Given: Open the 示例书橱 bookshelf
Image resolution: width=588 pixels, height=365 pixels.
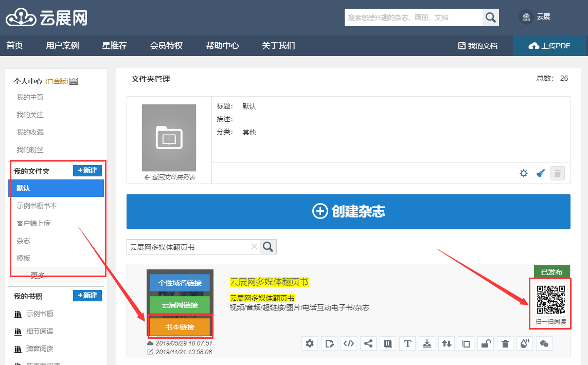Looking at the screenshot, I should point(40,314).
